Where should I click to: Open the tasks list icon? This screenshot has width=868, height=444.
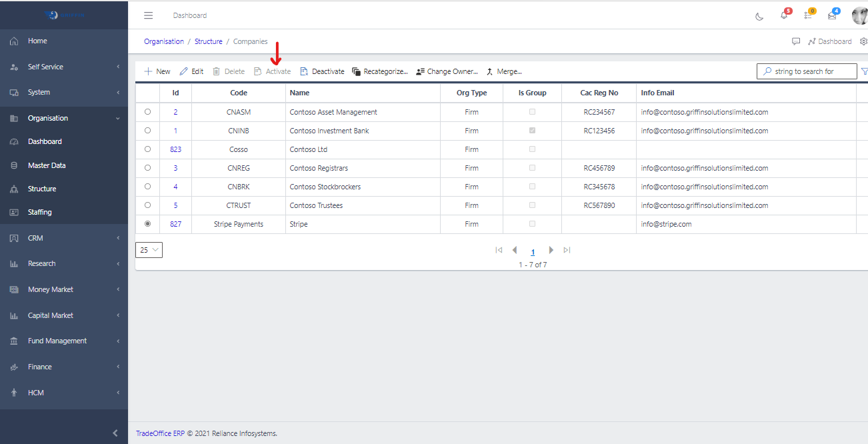[x=808, y=15]
